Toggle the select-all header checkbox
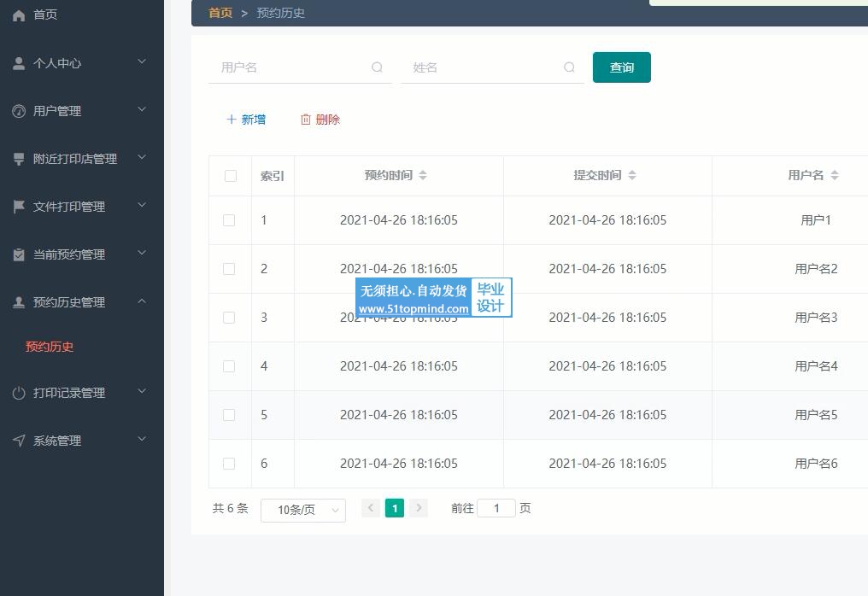This screenshot has height=596, width=868. point(231,176)
